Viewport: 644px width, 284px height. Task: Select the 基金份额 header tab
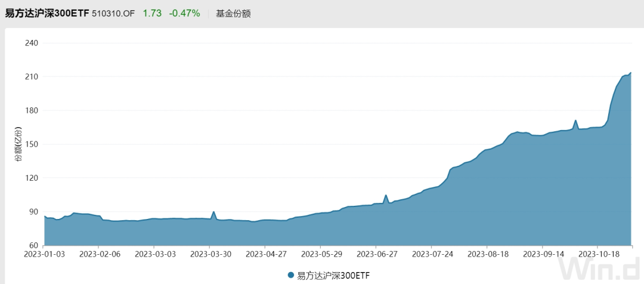tap(233, 14)
